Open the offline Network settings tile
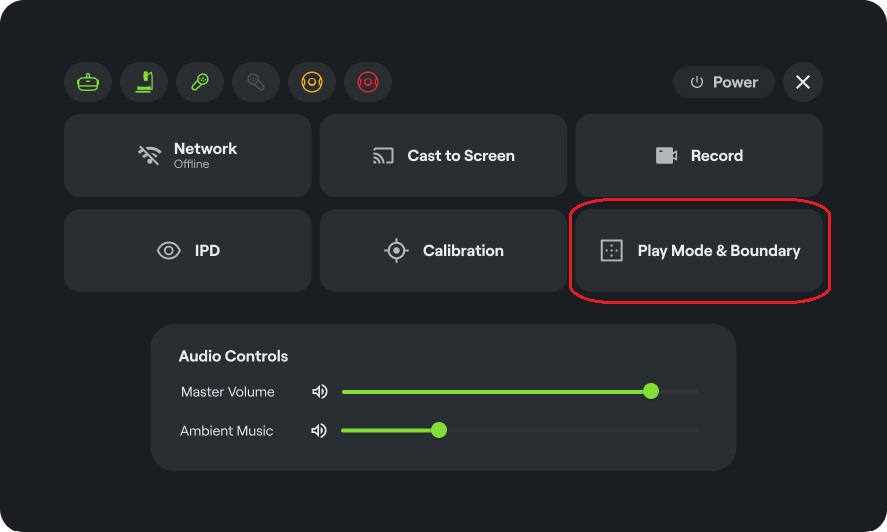Viewport: 887px width, 532px height. pyautogui.click(x=188, y=156)
